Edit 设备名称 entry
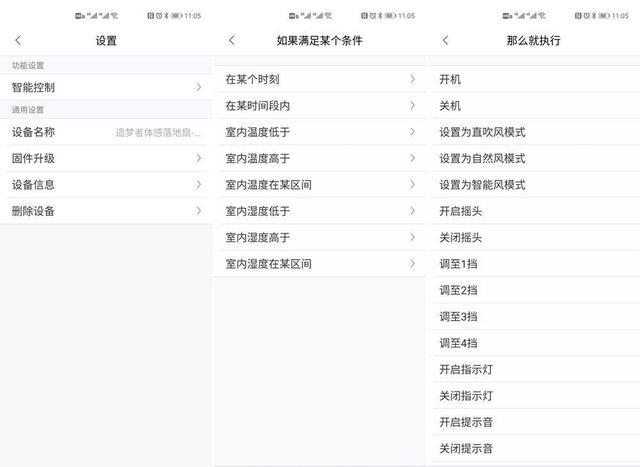The width and height of the screenshot is (640, 467). [106, 132]
